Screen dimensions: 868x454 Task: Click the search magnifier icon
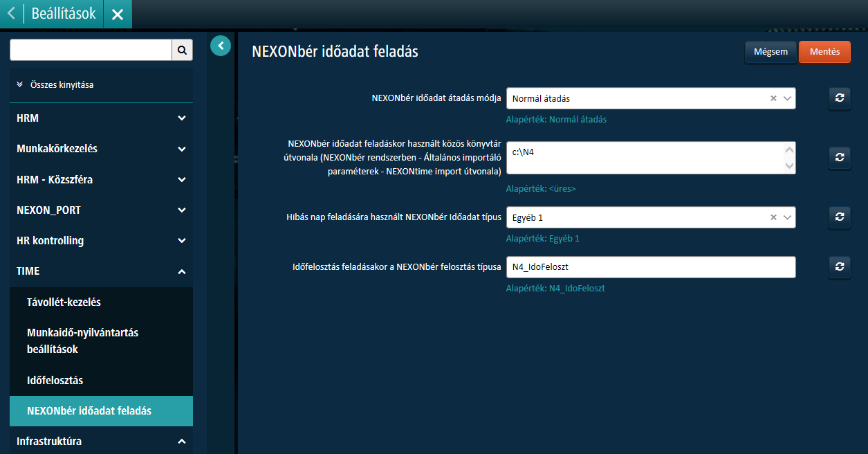(182, 50)
